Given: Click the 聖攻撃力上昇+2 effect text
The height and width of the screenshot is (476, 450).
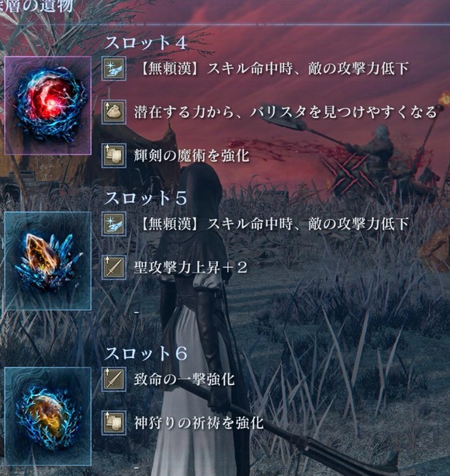Looking at the screenshot, I should [190, 268].
